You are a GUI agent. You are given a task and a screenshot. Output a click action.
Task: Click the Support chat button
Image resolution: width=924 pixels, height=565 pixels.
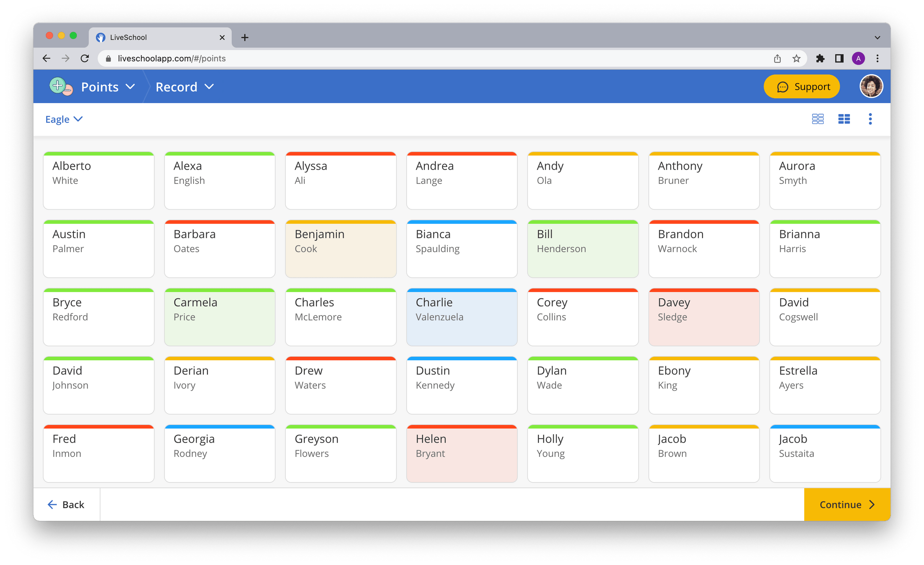(801, 87)
